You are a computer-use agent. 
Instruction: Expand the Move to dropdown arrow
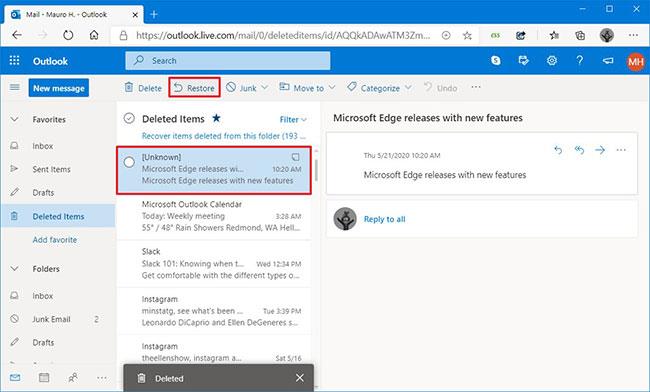coord(332,87)
